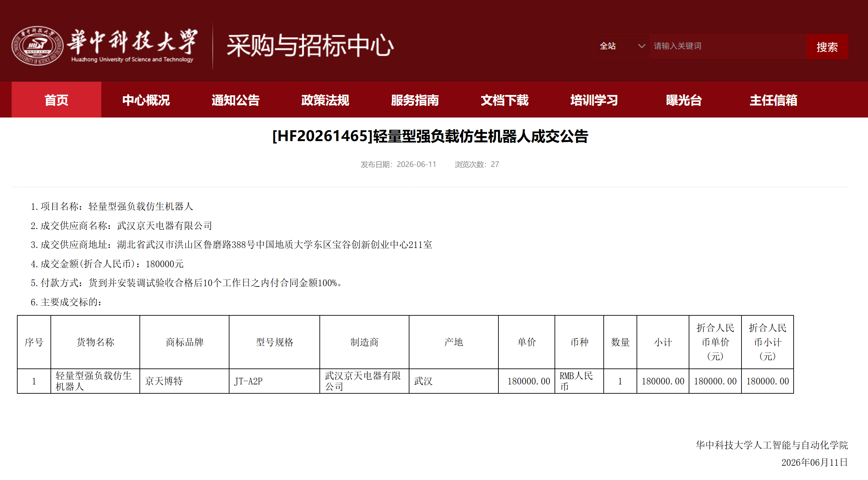Click the 轻量型强负载仿生机器人 table cell

(x=95, y=381)
